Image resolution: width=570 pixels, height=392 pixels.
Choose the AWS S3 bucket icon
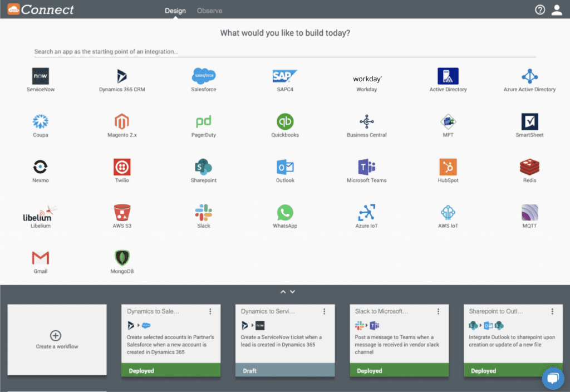[122, 212]
